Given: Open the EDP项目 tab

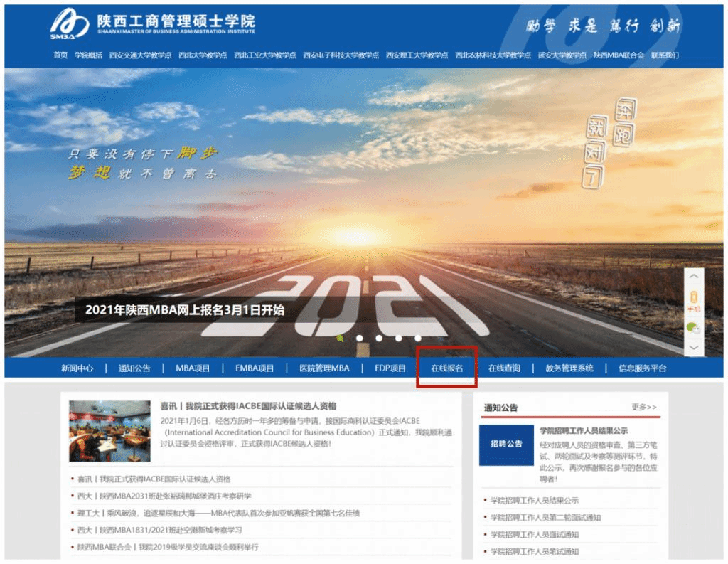Looking at the screenshot, I should pyautogui.click(x=390, y=368).
